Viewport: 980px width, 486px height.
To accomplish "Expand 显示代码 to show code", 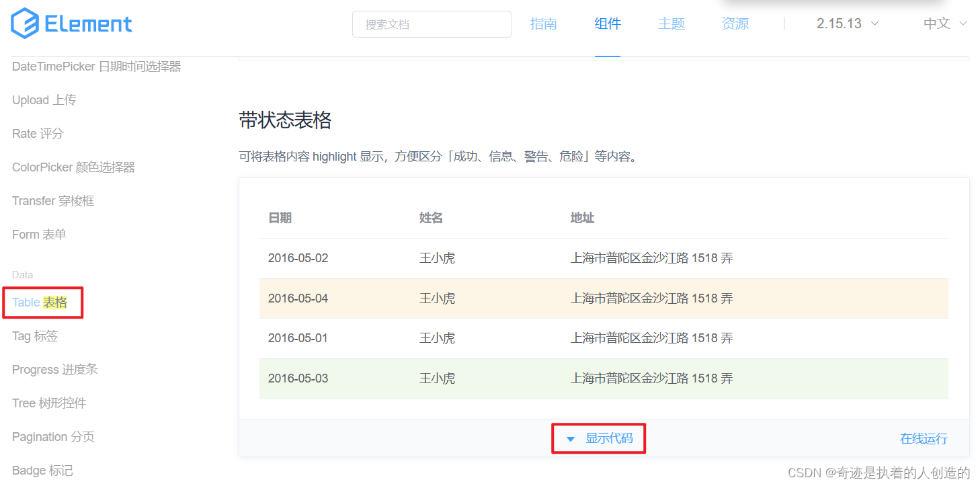I will [x=608, y=439].
